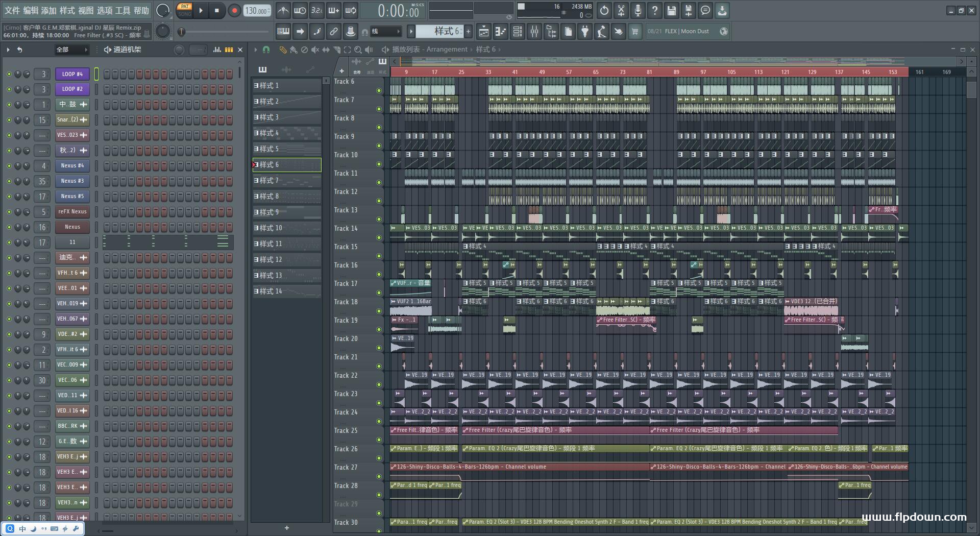Click the Nexus #4 channel button
This screenshot has width=980, height=536.
(x=72, y=165)
